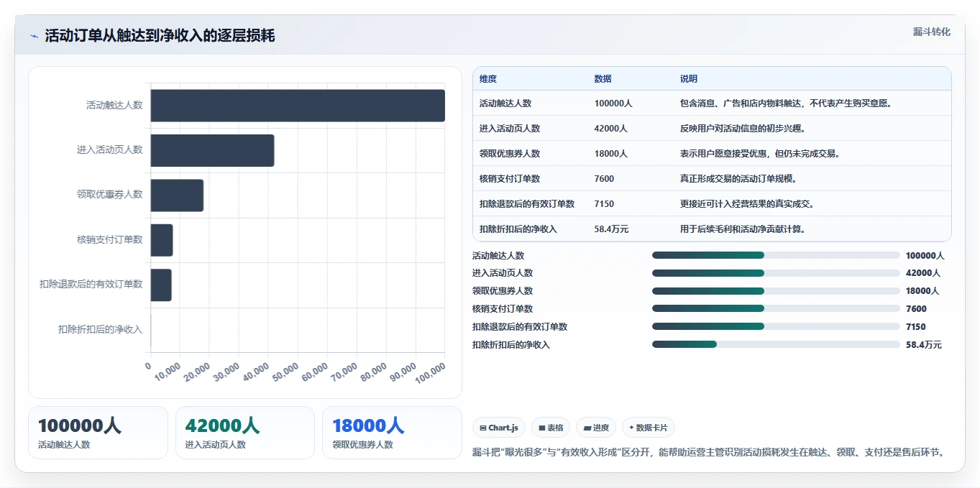
Task: Click progress bar for 活动触达人数 100000人
Action: click(776, 255)
